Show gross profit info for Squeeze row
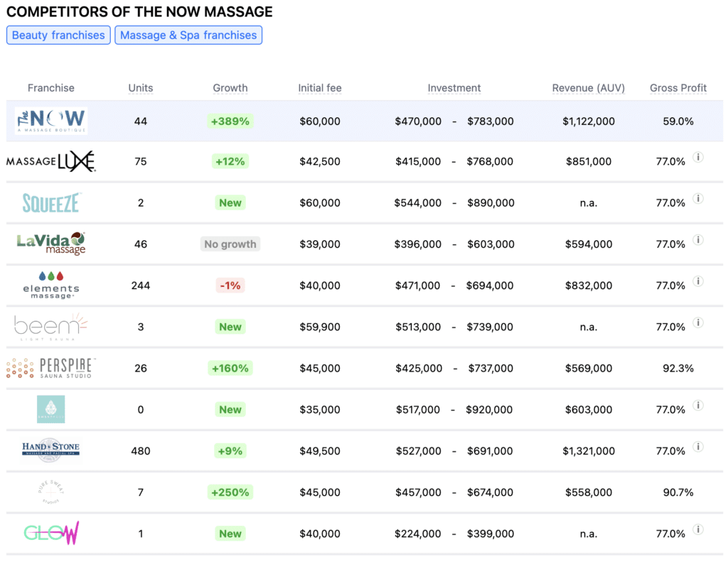 (698, 198)
